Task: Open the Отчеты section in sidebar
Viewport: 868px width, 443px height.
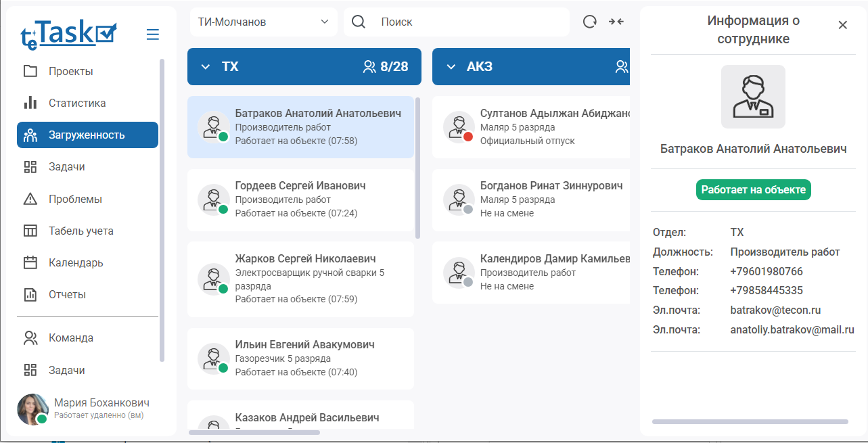Action: click(67, 294)
